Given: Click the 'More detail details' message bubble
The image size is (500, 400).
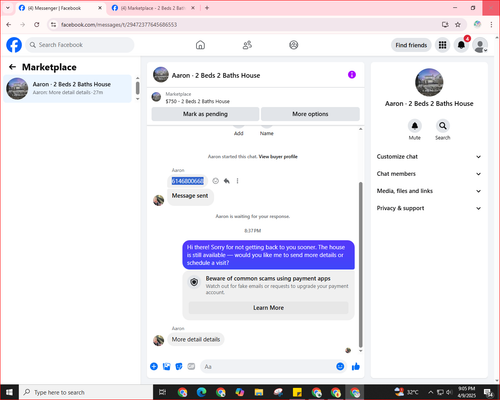Looking at the screenshot, I should pos(196,340).
